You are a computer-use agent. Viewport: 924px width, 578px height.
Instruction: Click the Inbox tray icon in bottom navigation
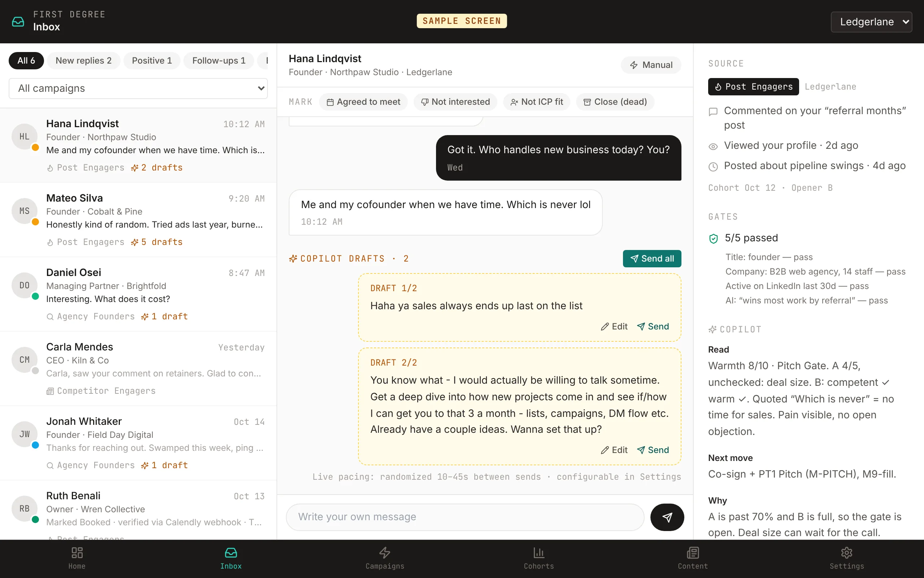click(x=231, y=552)
